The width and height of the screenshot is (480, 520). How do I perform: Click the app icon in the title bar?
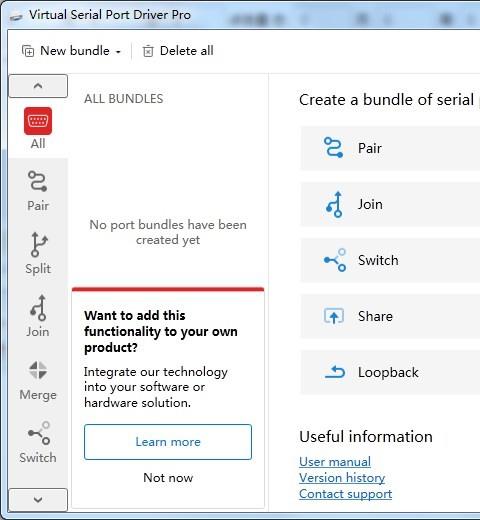coord(16,16)
